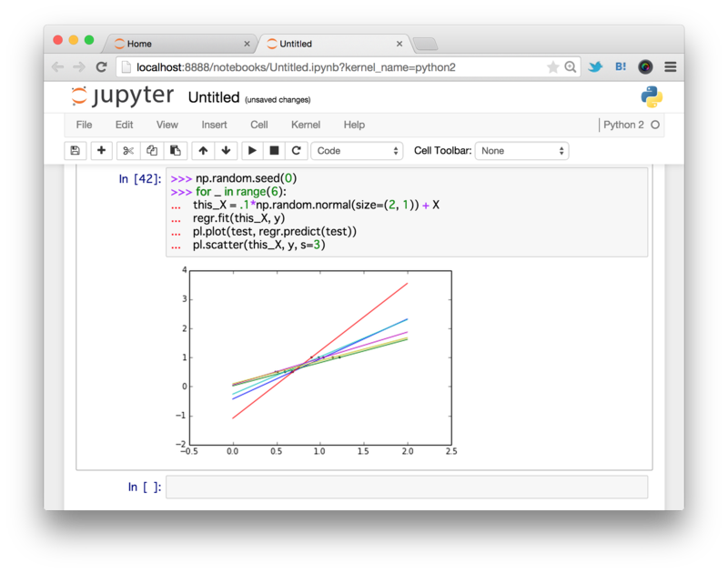Image resolution: width=728 pixels, height=573 pixels.
Task: Click the output plot image
Action: point(316,360)
